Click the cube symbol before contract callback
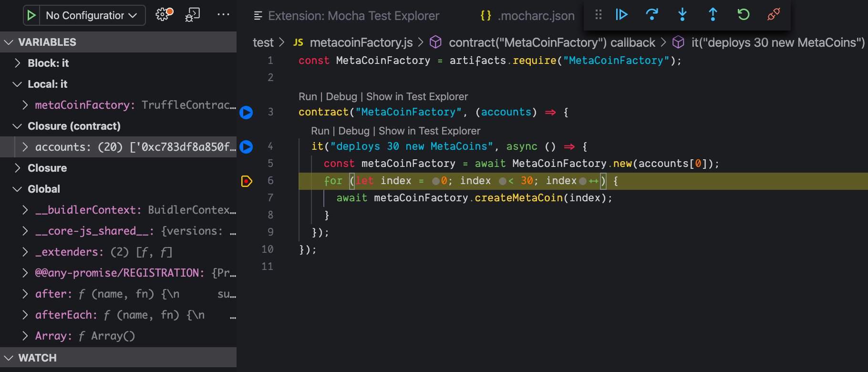The image size is (868, 372). click(435, 42)
